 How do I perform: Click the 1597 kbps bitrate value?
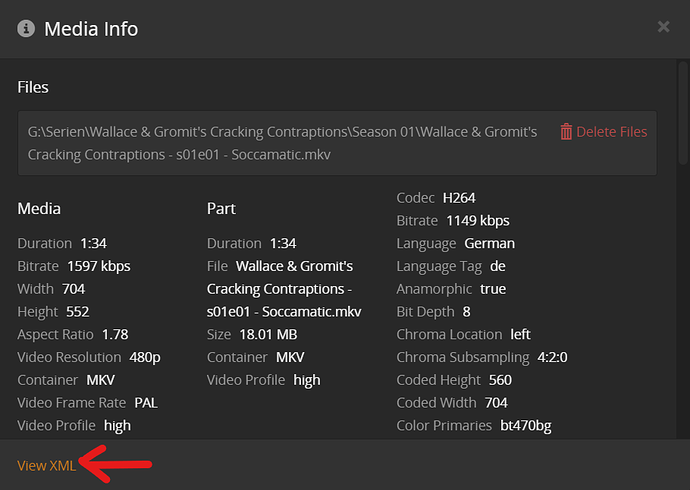click(x=98, y=266)
